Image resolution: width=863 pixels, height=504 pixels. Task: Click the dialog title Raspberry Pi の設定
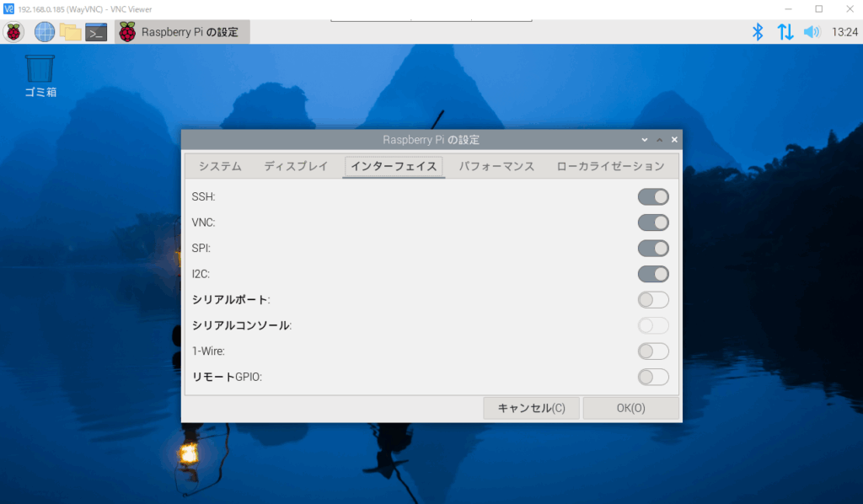[431, 140]
